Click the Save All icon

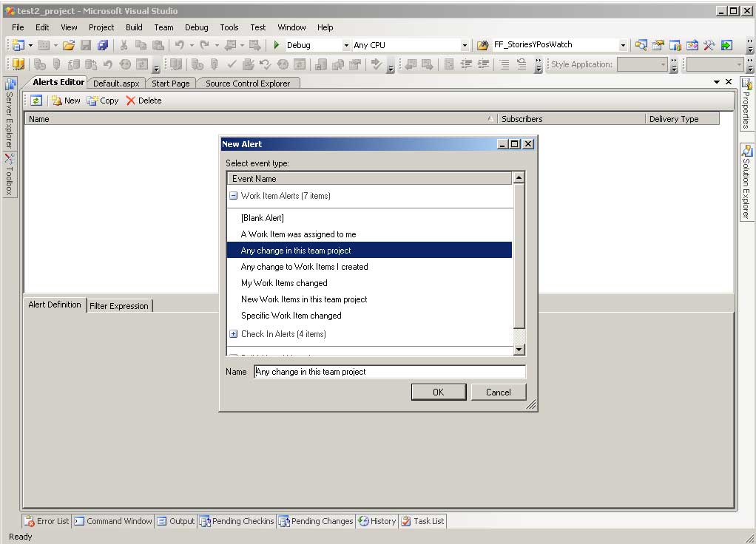103,45
